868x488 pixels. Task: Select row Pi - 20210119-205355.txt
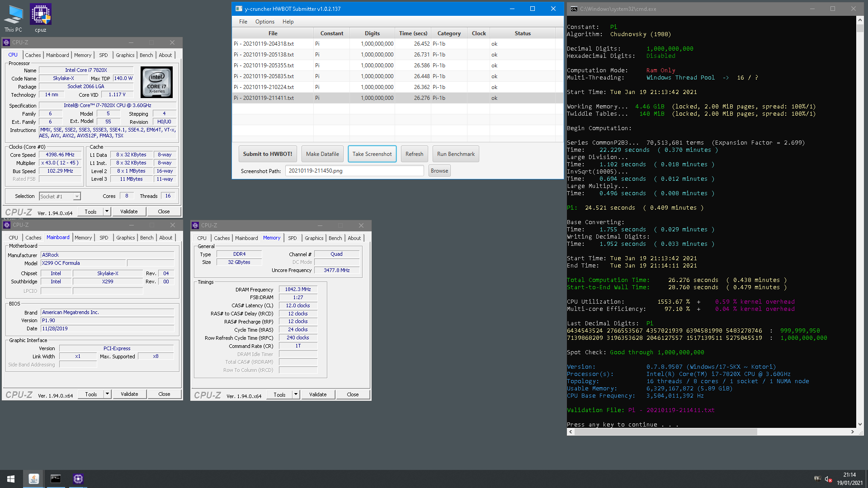pos(394,66)
